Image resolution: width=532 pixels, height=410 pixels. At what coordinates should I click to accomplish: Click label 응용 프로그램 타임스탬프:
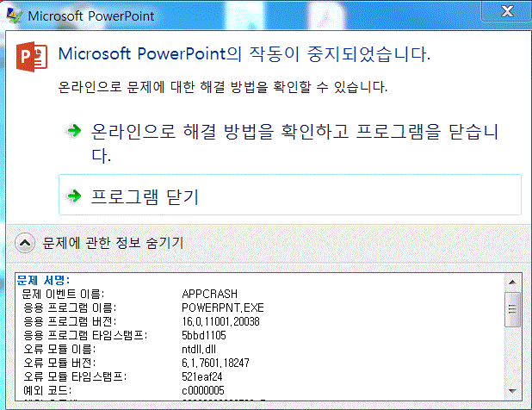click(85, 336)
